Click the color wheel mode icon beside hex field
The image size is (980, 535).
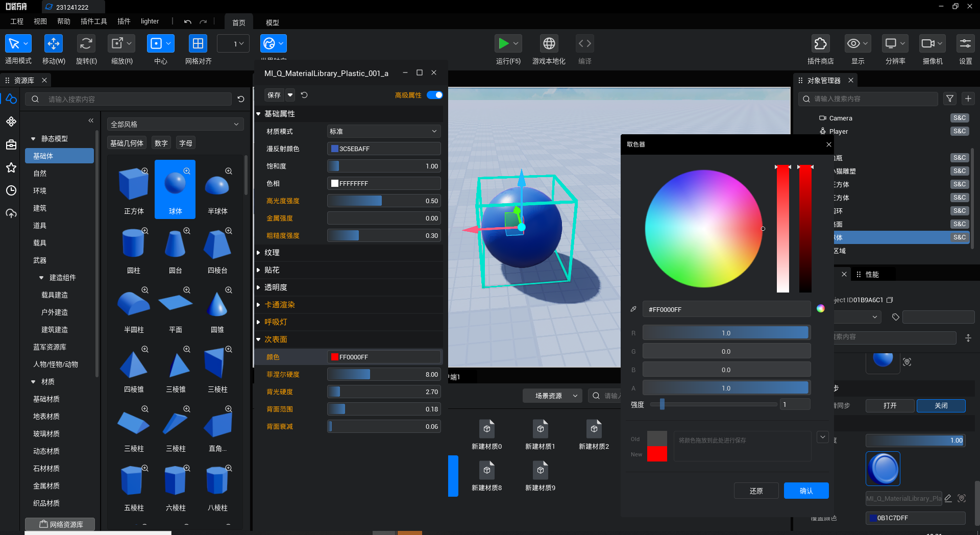click(x=821, y=308)
